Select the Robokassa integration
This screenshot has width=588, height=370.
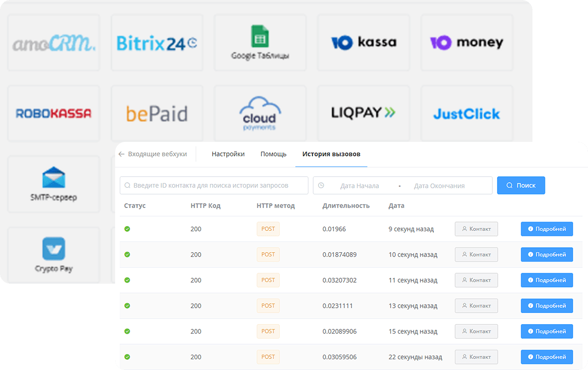tap(53, 113)
